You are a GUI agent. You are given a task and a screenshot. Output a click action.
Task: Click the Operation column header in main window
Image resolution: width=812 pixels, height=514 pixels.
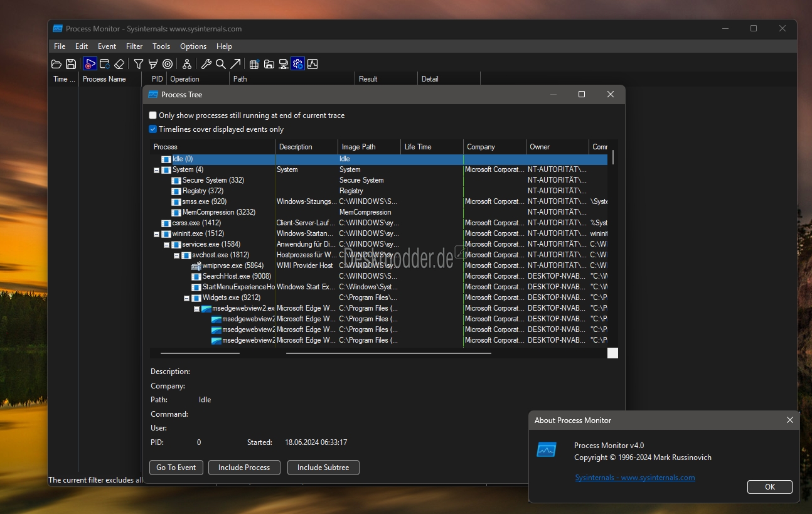(x=198, y=79)
